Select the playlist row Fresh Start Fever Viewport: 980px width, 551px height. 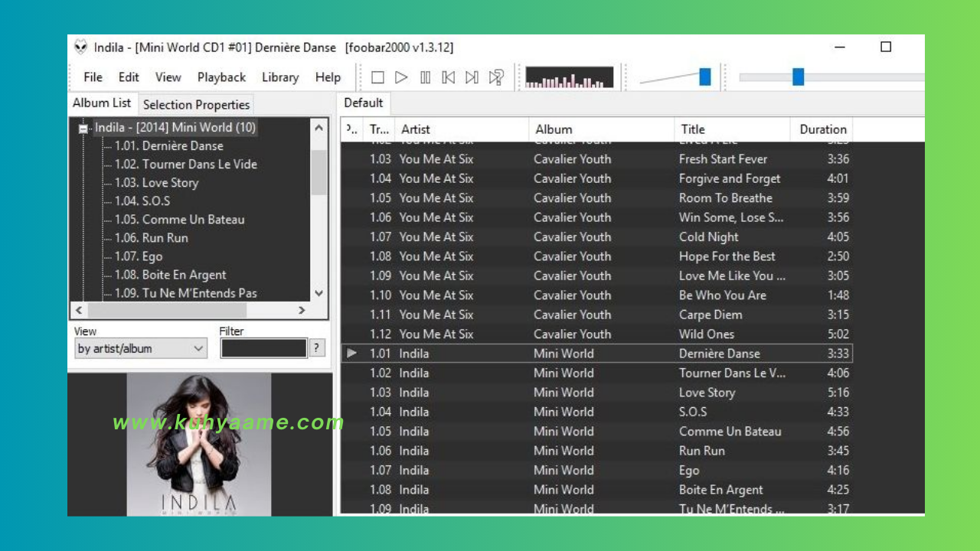coord(596,159)
